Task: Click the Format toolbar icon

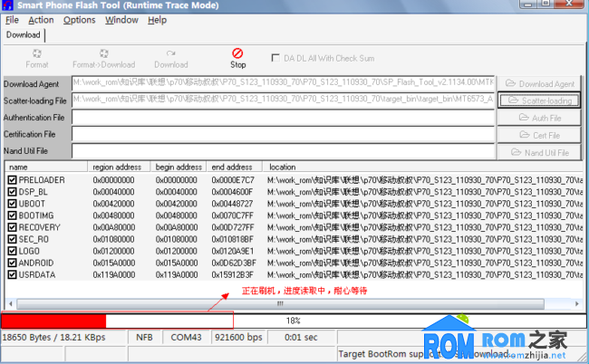Action: 37,53
